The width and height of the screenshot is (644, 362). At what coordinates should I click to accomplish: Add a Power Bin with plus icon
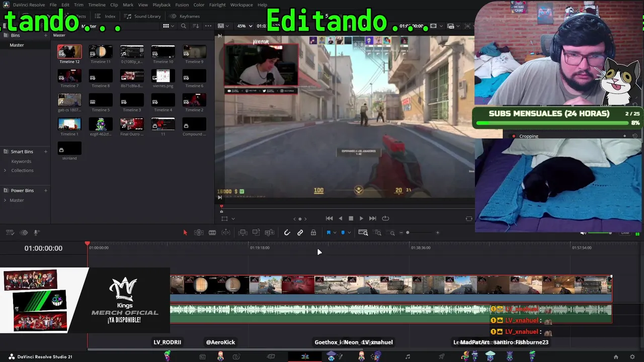click(46, 191)
